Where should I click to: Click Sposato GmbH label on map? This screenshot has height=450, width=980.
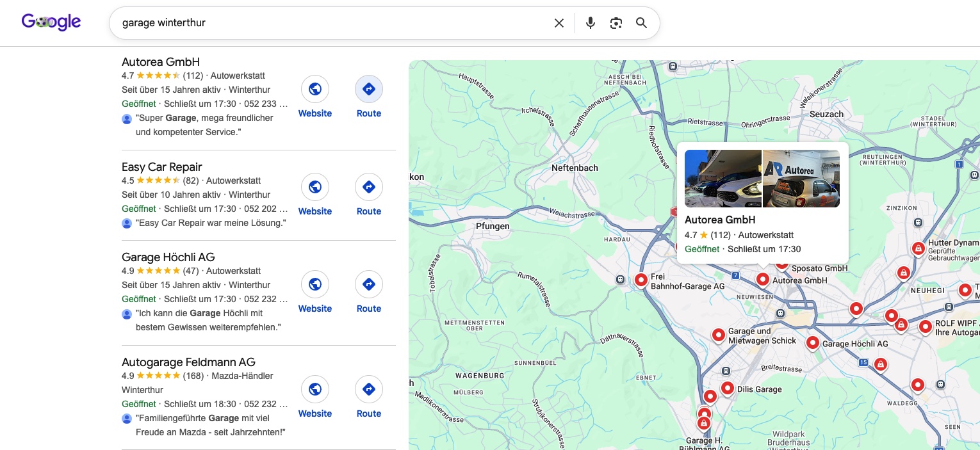[819, 268]
